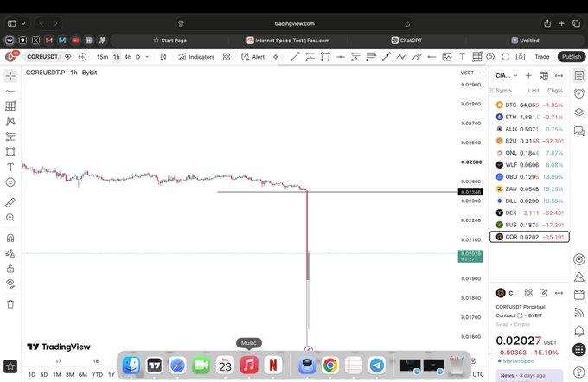588x382 pixels.
Task: Enter fullscreen mode
Action: [x=506, y=57]
